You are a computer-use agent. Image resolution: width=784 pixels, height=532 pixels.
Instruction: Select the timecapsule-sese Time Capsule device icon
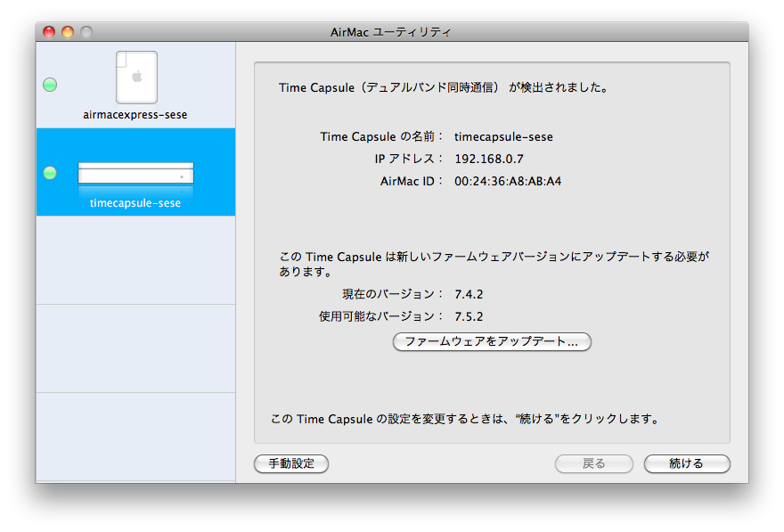click(135, 174)
